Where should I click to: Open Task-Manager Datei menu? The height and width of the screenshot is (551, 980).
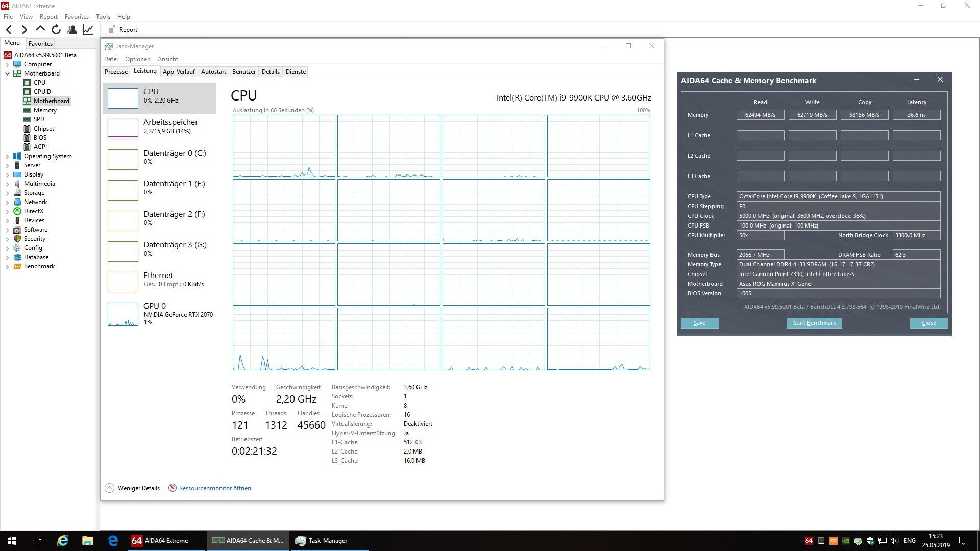(x=111, y=59)
